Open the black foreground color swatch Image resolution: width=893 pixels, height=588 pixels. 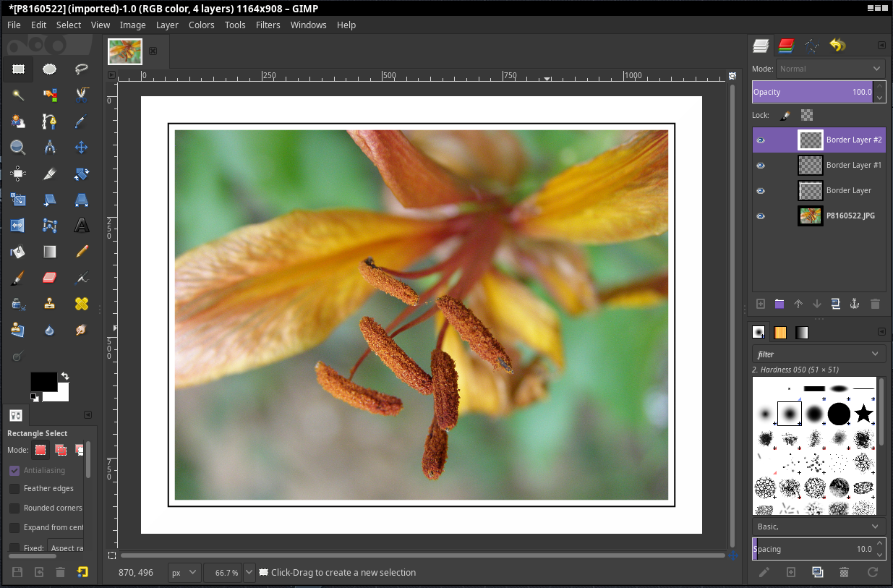coord(43,381)
